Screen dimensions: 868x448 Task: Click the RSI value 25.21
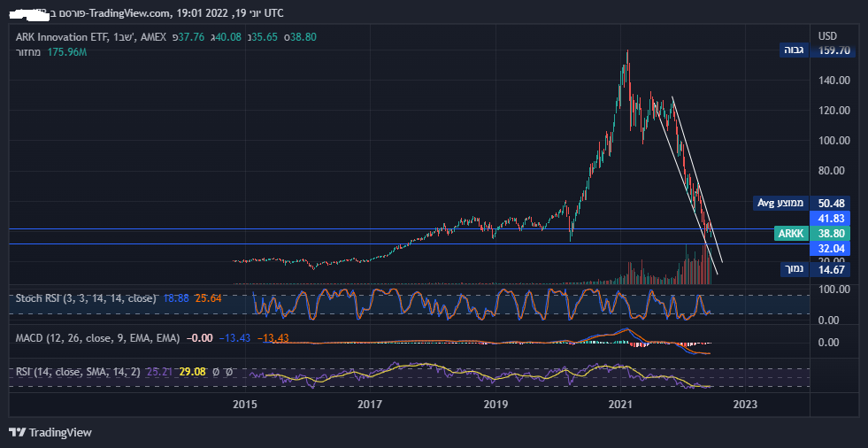[x=158, y=373]
